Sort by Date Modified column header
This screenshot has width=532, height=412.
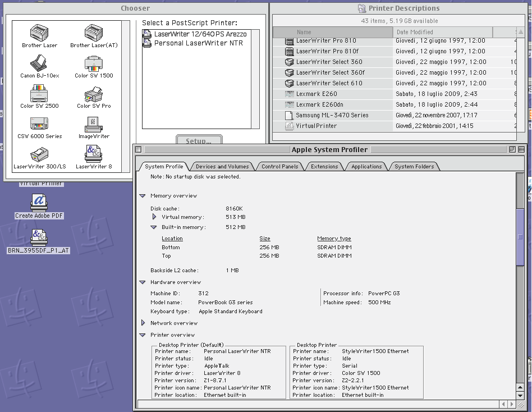point(442,32)
